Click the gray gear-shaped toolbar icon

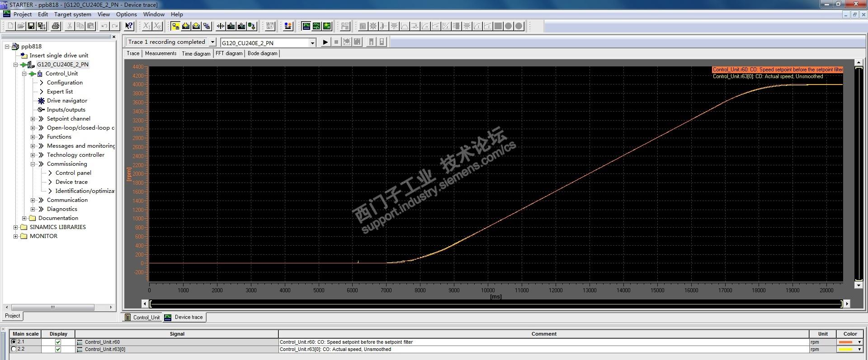click(373, 26)
